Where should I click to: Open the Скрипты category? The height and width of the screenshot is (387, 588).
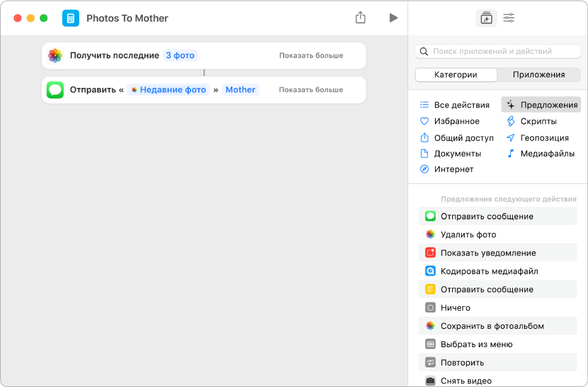[538, 121]
